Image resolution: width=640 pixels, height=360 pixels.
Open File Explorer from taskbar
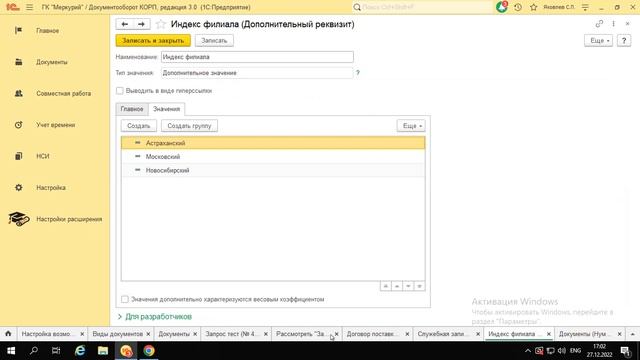[x=103, y=351]
